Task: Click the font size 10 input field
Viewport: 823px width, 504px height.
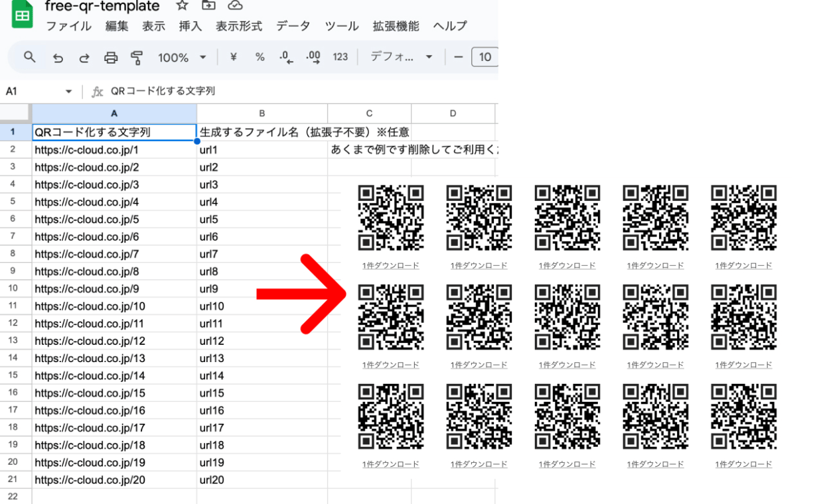Action: (485, 57)
